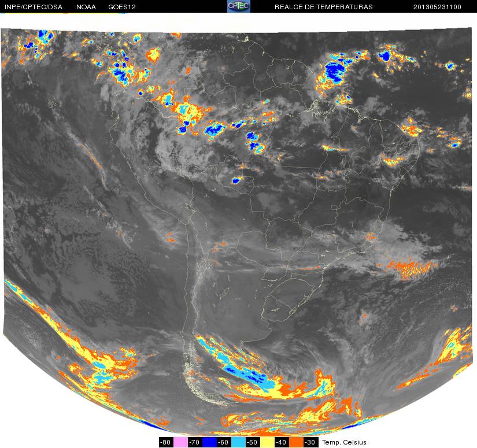Click the -70 legend label
Image resolution: width=477 pixels, height=448 pixels.
pyautogui.click(x=195, y=442)
